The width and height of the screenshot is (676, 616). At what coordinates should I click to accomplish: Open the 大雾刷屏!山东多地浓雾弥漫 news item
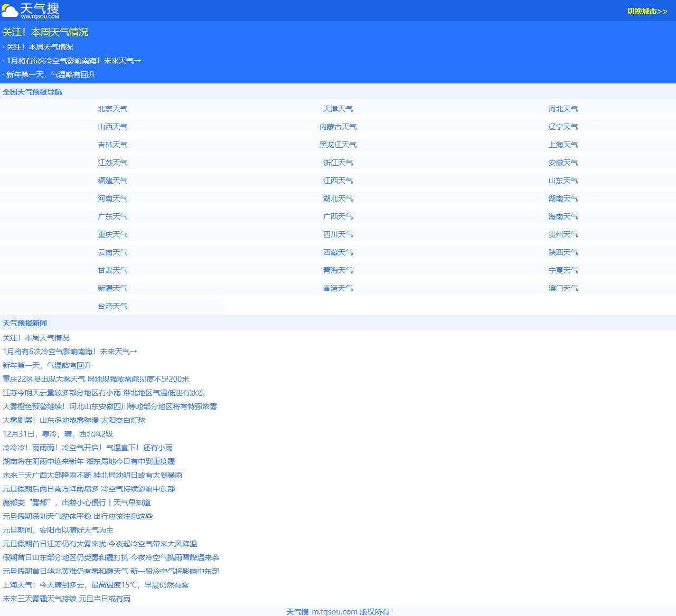point(74,420)
